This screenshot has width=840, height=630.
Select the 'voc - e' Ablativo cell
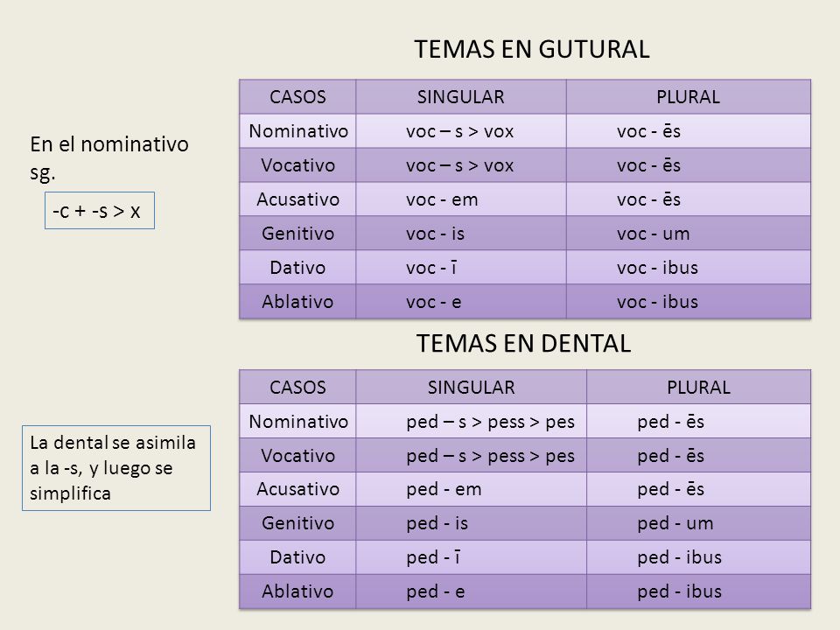point(461,302)
